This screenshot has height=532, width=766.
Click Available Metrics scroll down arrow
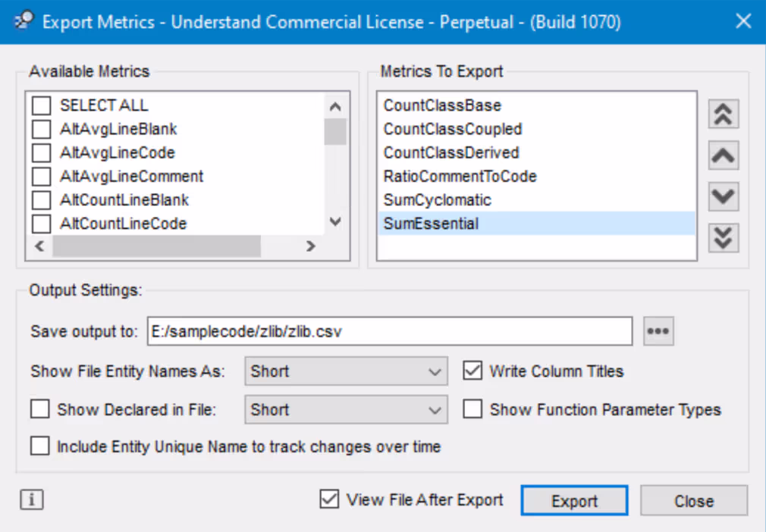click(335, 222)
